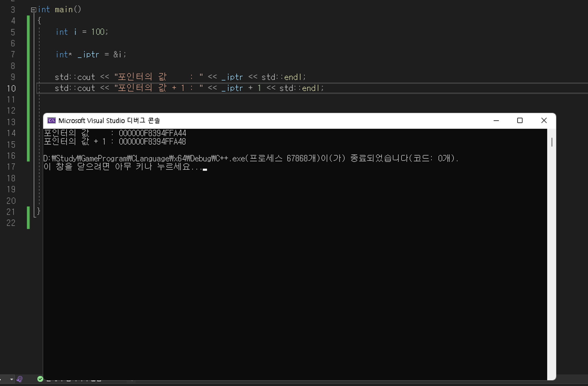Minimize the debug console window
Viewport: 588px width, 386px height.
(x=496, y=121)
